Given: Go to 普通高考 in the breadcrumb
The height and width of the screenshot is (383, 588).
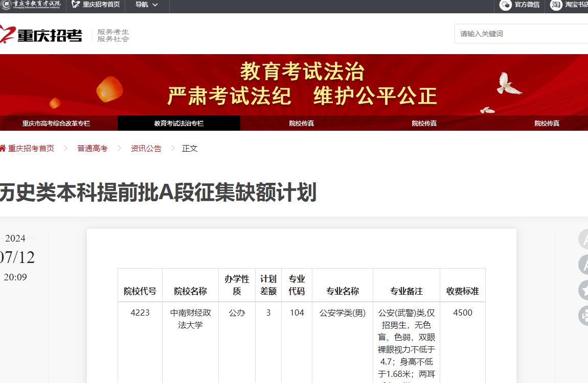Looking at the screenshot, I should [x=93, y=149].
